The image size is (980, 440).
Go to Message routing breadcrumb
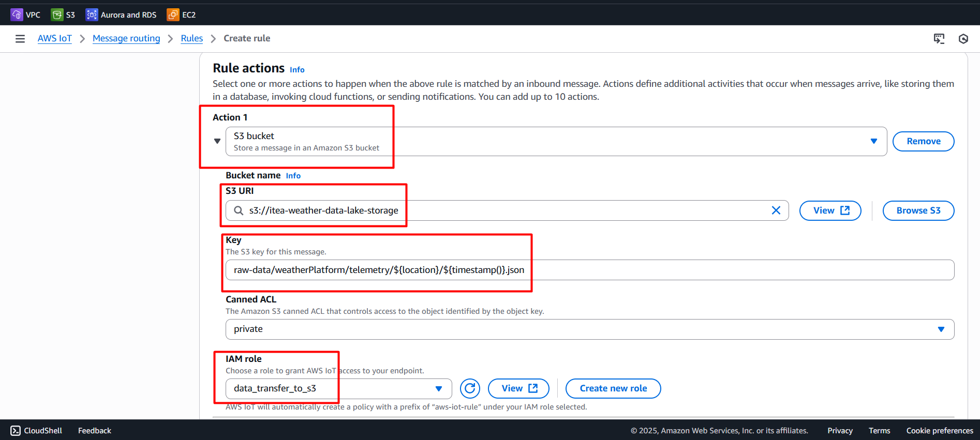pos(126,38)
